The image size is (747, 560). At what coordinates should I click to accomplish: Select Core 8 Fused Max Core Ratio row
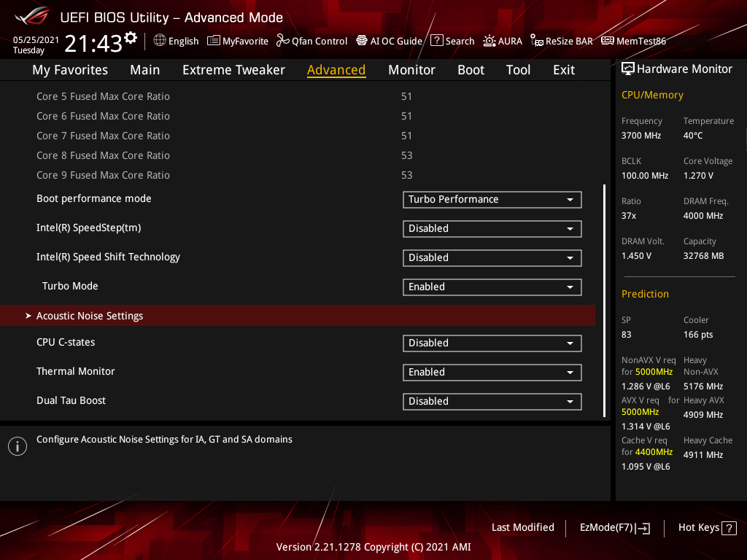pyautogui.click(x=298, y=156)
